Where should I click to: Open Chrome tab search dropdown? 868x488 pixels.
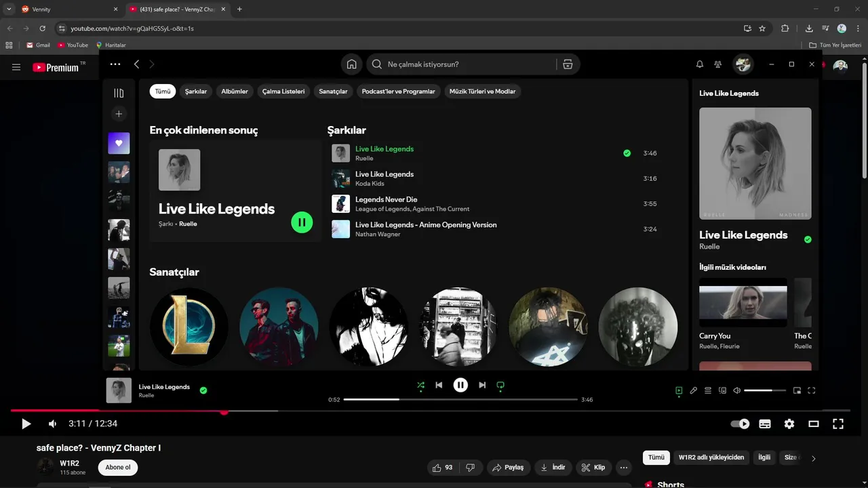[x=9, y=9]
